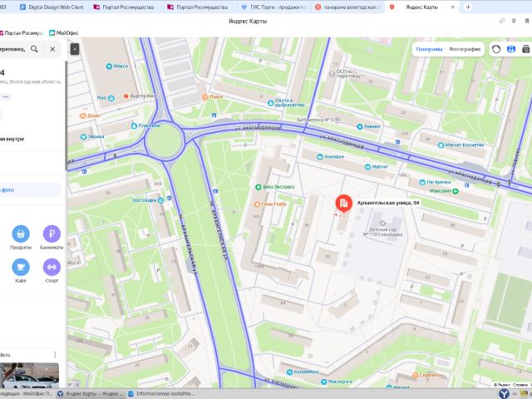The image size is (532, 399).
Task: Click the Библиотека № 1 marker
Action: pyautogui.click(x=337, y=120)
